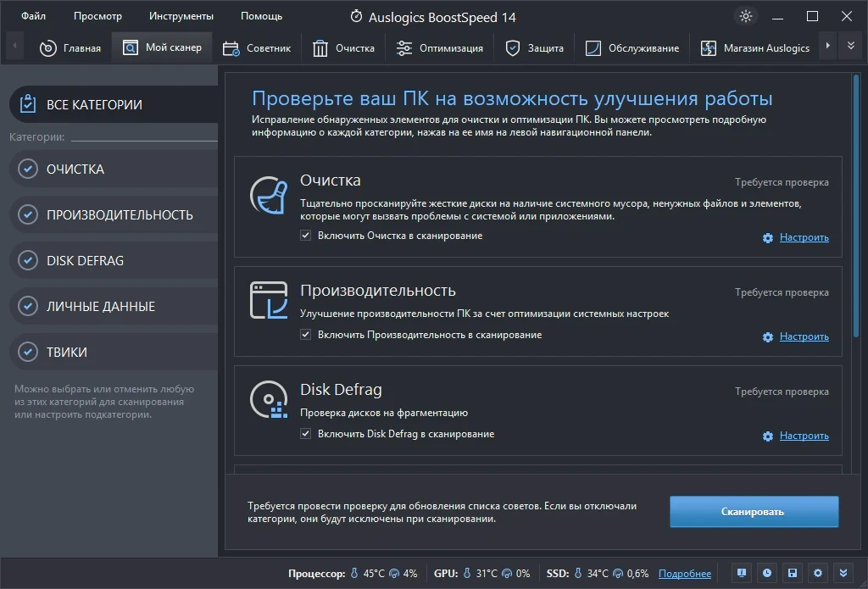
Task: Click the broom Очистка section icon
Action: pos(269,195)
